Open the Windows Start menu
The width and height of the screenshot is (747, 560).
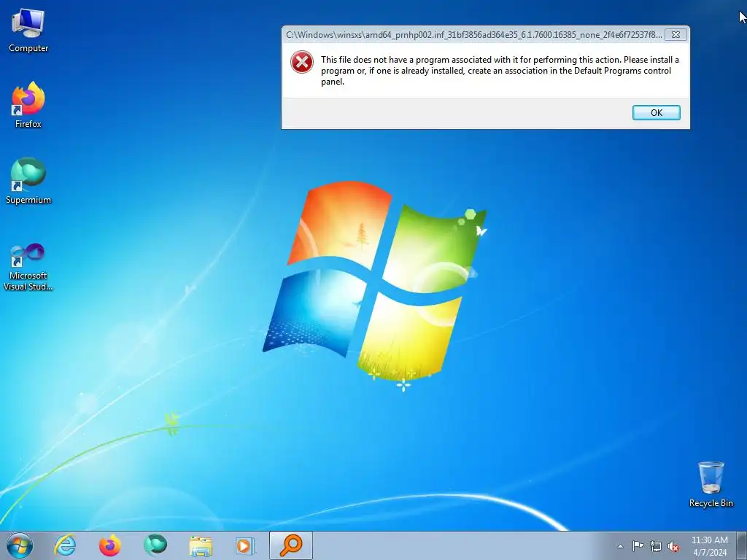click(20, 545)
